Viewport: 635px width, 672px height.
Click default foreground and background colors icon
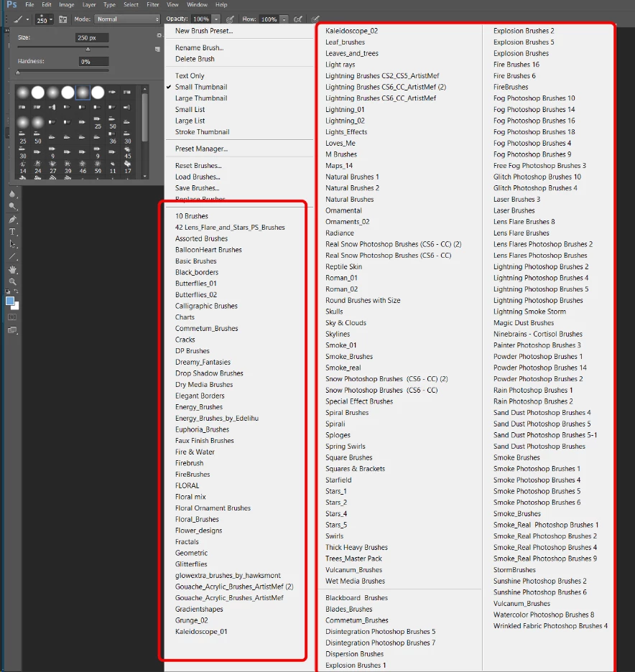[8, 291]
